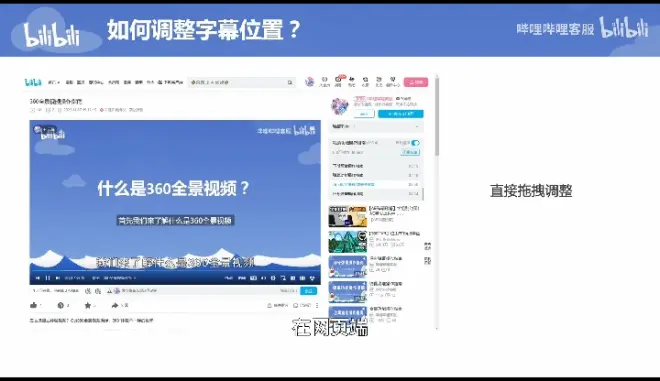Click the coin (投币) icon
660x381 pixels.
click(x=61, y=305)
